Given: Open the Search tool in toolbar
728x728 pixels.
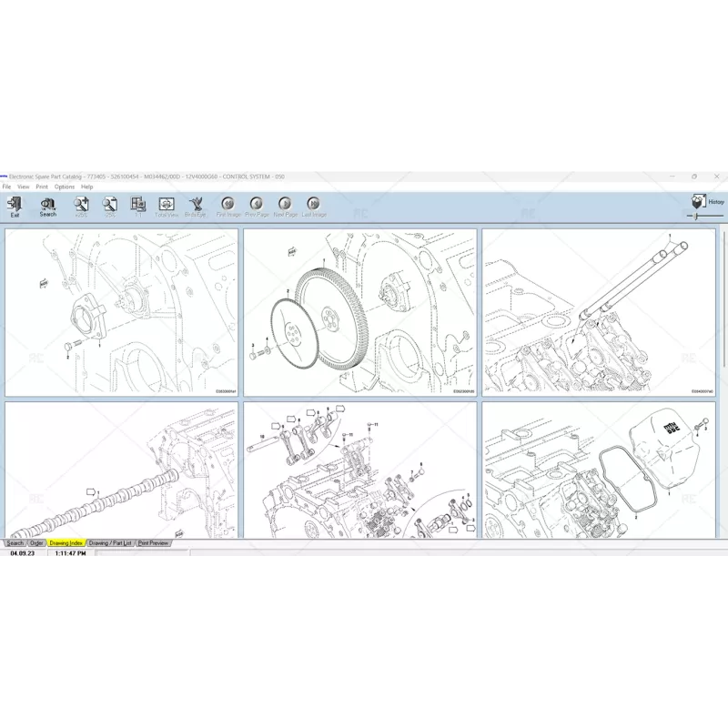Looking at the screenshot, I should click(47, 206).
